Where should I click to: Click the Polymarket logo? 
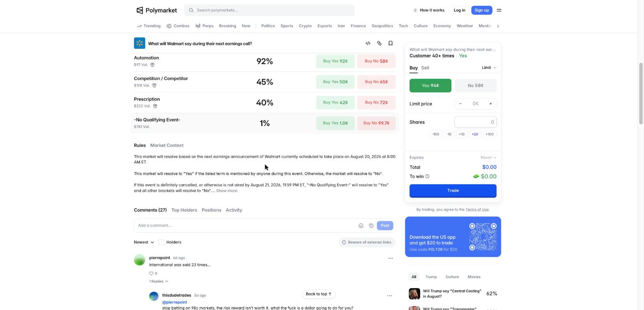156,10
